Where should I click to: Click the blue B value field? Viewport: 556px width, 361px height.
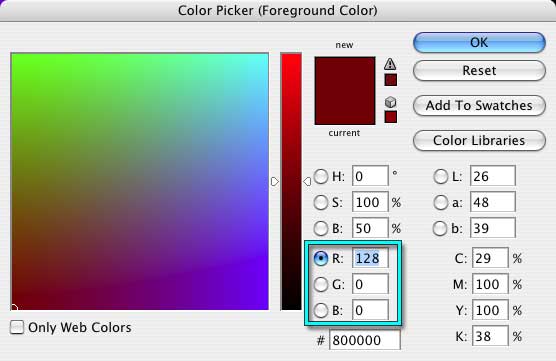pyautogui.click(x=370, y=310)
